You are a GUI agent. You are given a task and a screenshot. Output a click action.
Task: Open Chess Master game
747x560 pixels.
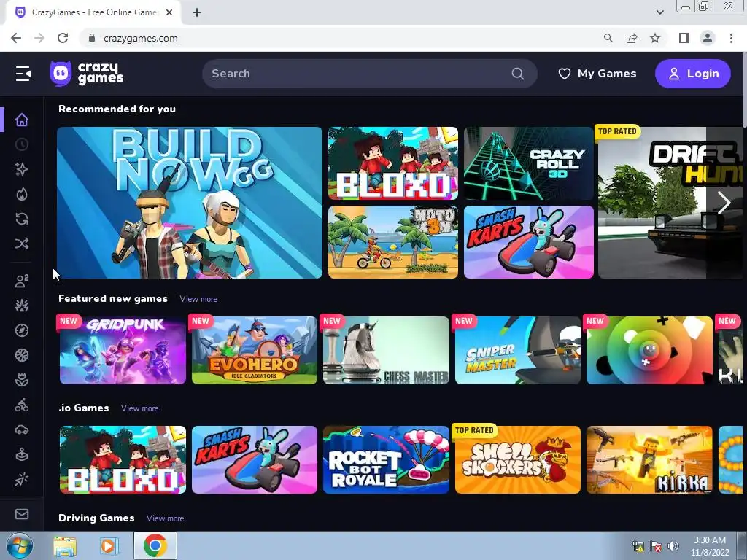[386, 350]
